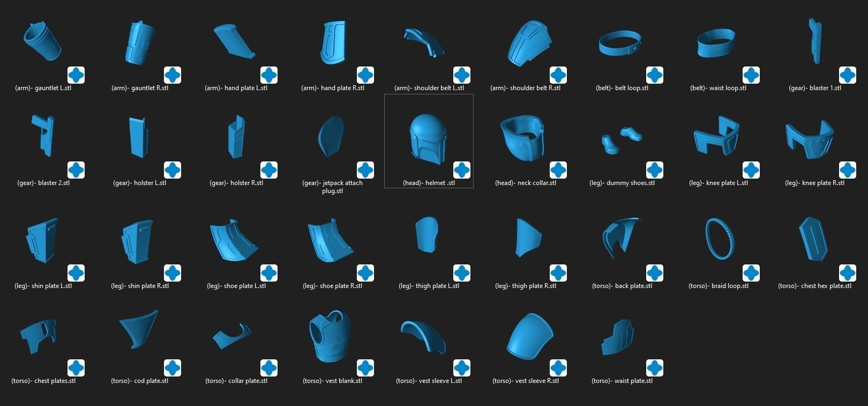Click the "(arm)- gauntlet L.stl" filename

click(x=43, y=88)
